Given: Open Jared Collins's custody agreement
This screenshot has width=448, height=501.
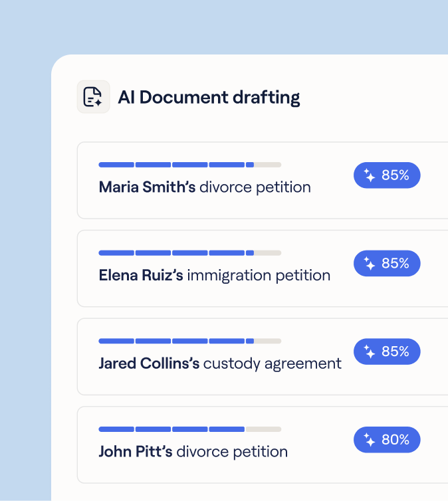Looking at the screenshot, I should [220, 363].
